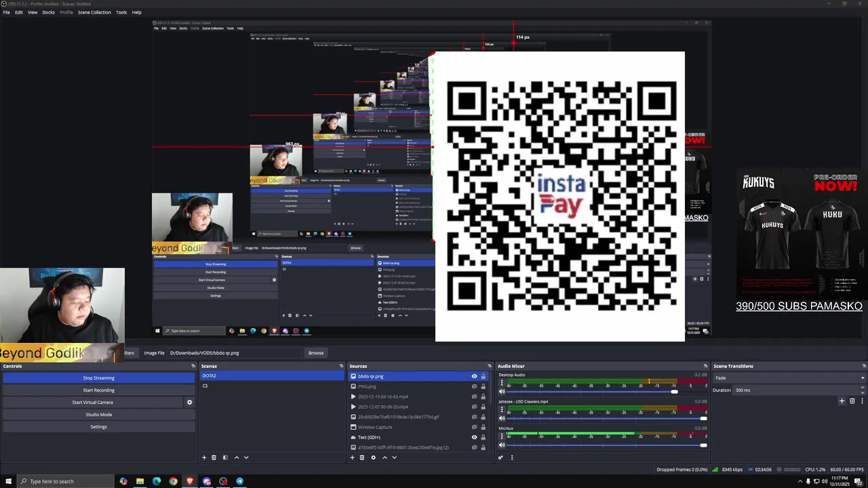Image resolution: width=868 pixels, height=488 pixels.
Task: Show 2025-12-07 00-06-20.mp4 source visibility
Action: 474,407
